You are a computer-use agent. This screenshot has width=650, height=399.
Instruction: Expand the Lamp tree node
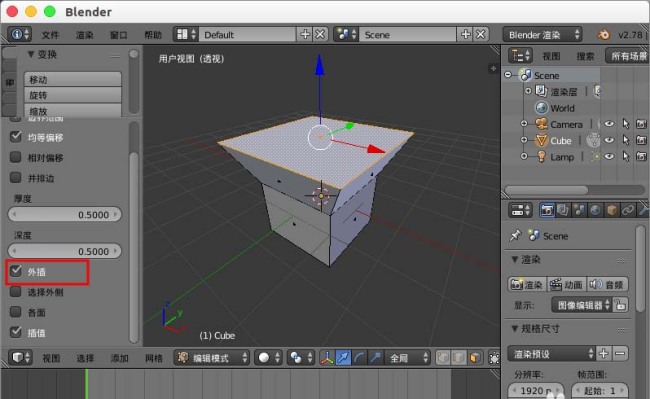click(524, 157)
